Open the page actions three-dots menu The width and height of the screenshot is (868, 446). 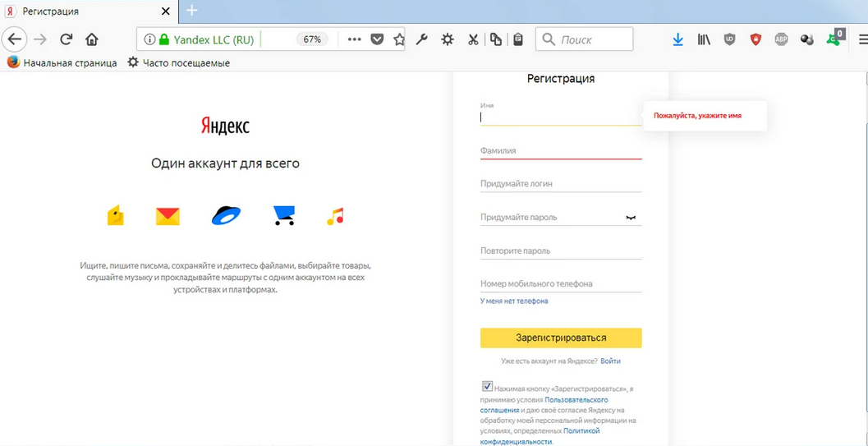(354, 39)
